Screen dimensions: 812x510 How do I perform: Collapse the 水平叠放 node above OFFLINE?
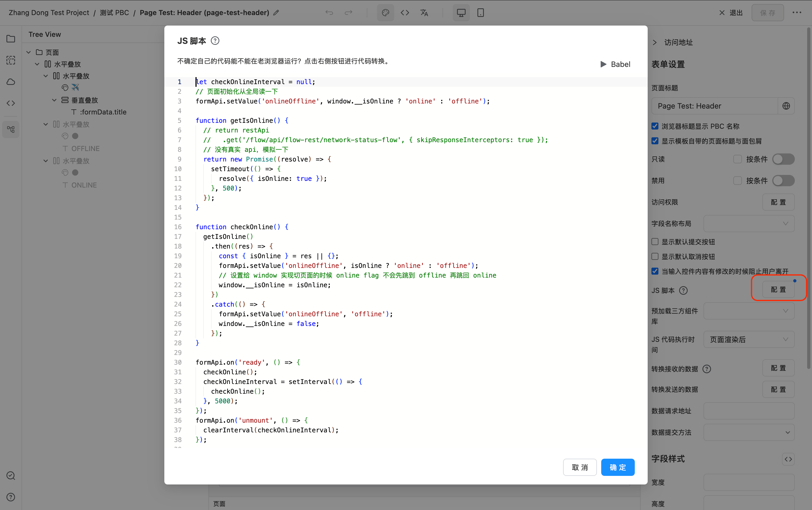(x=46, y=124)
